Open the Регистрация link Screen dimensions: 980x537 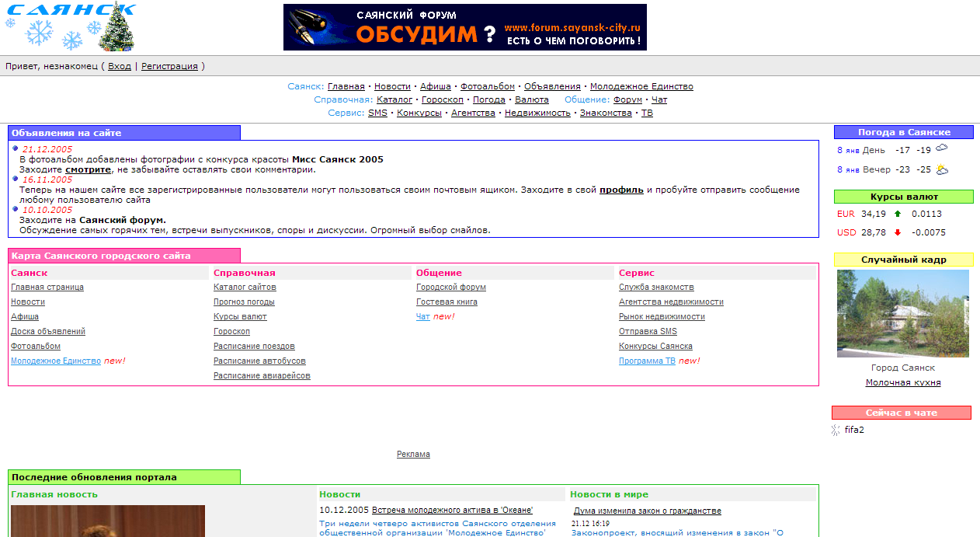[x=169, y=66]
